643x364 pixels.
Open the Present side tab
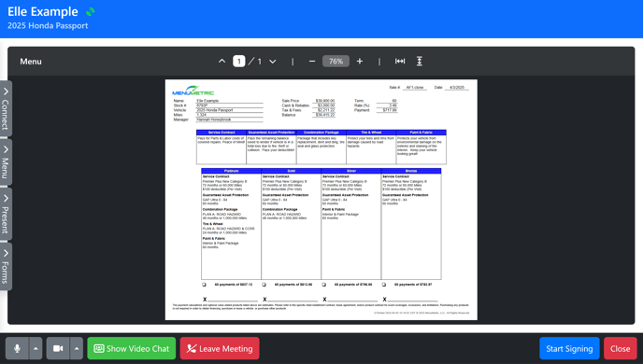6,214
